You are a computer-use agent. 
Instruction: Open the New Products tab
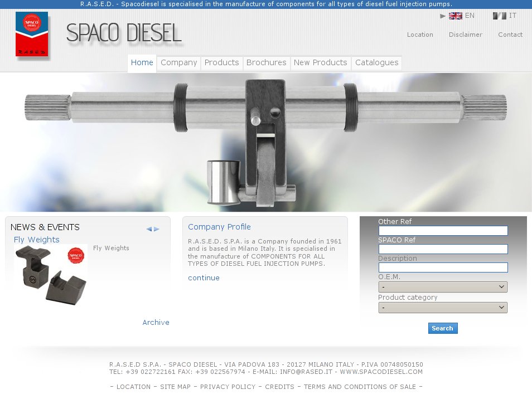pyautogui.click(x=320, y=63)
